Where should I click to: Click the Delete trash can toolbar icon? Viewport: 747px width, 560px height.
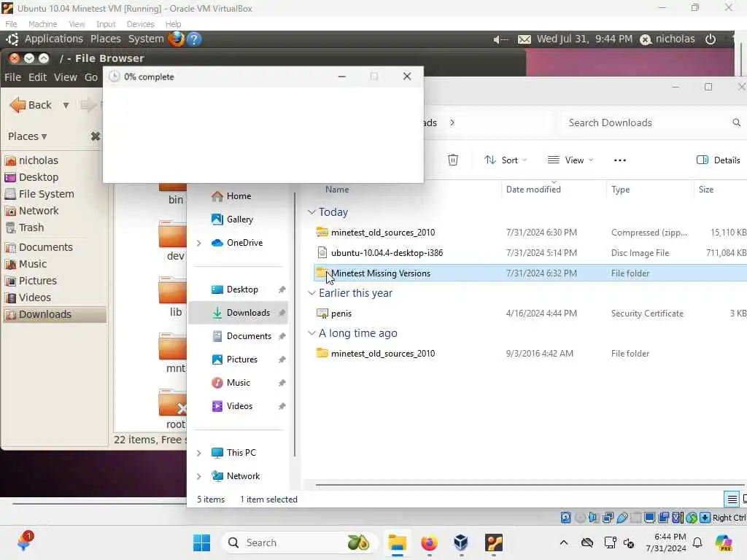[x=452, y=160]
